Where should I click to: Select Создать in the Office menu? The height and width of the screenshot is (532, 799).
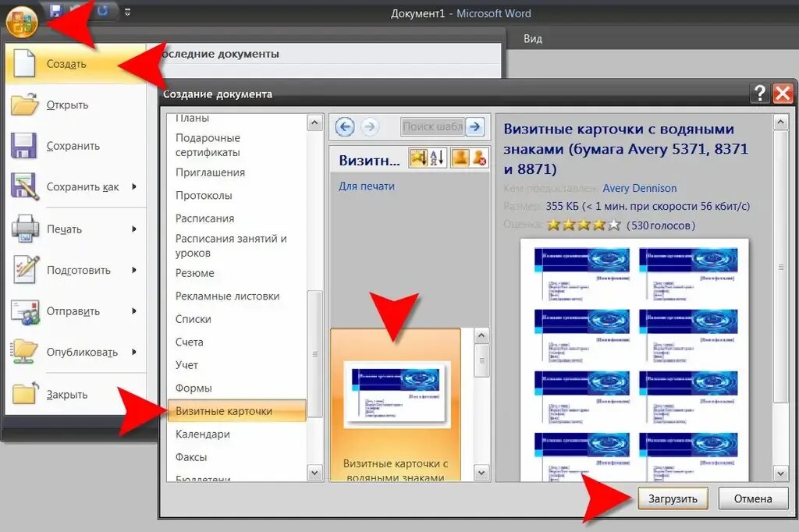coord(76,64)
